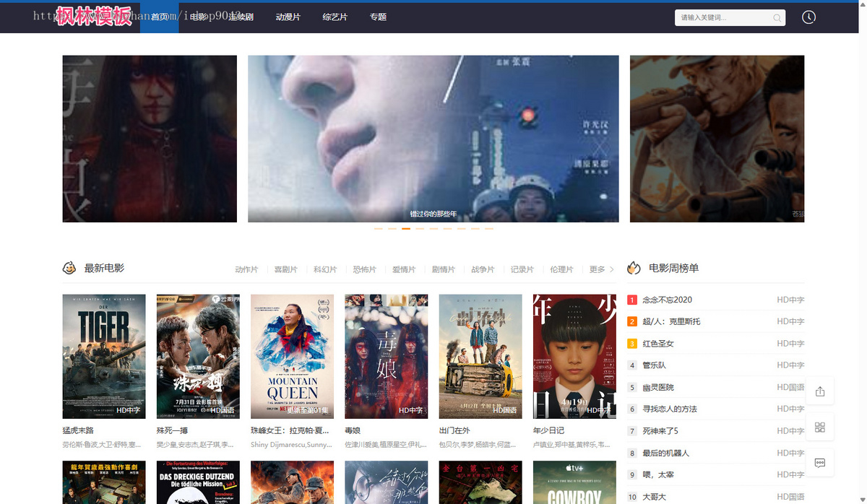Open the 殊死一搏 movie poster
The height and width of the screenshot is (504, 867).
click(198, 356)
